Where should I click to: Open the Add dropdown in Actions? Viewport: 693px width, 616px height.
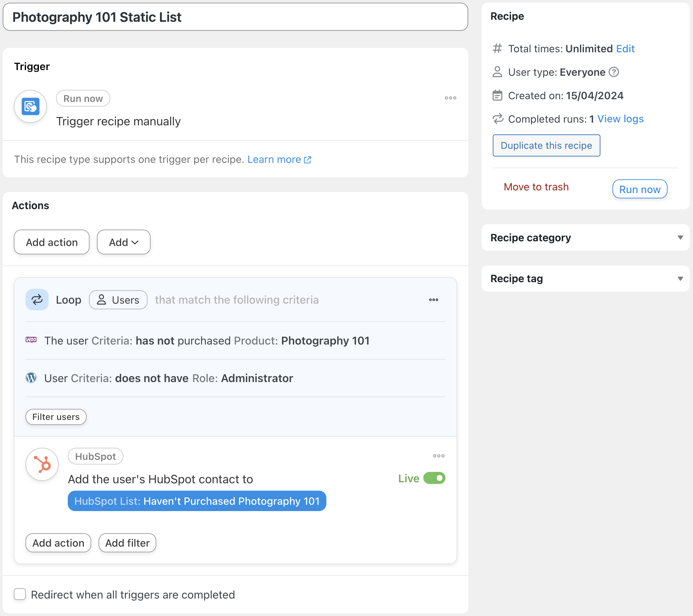[x=123, y=242]
